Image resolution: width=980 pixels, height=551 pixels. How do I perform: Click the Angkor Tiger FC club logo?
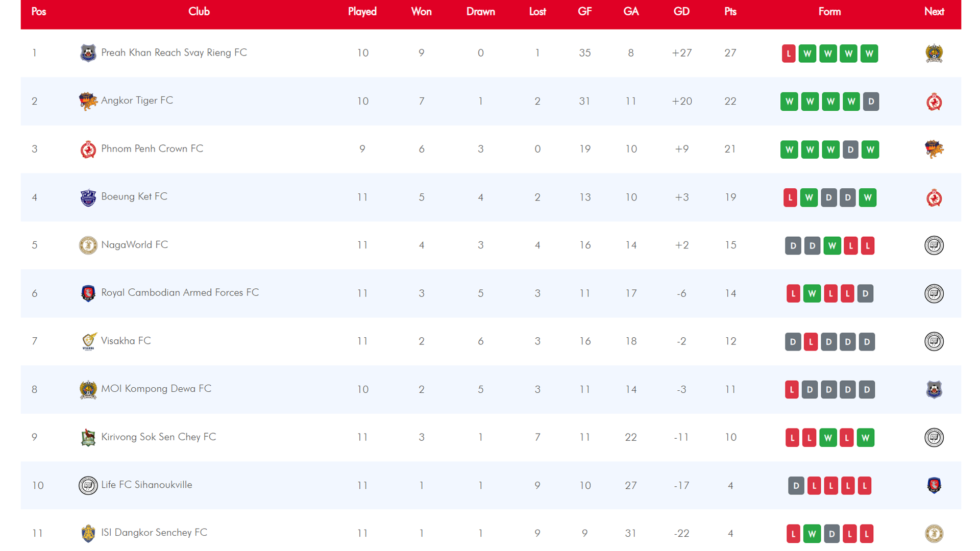pos(88,101)
